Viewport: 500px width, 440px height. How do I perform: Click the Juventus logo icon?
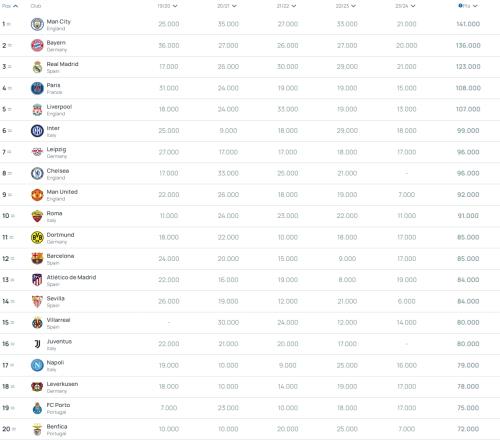click(37, 344)
